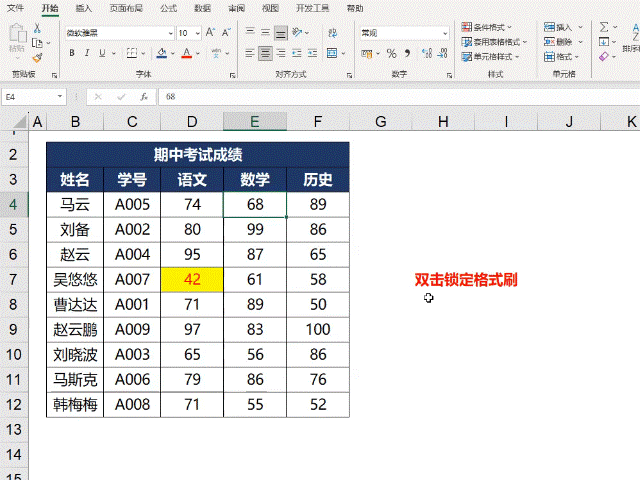The image size is (640, 480).
Task: Click the Orientation (angled text) icon
Action: [x=297, y=32]
